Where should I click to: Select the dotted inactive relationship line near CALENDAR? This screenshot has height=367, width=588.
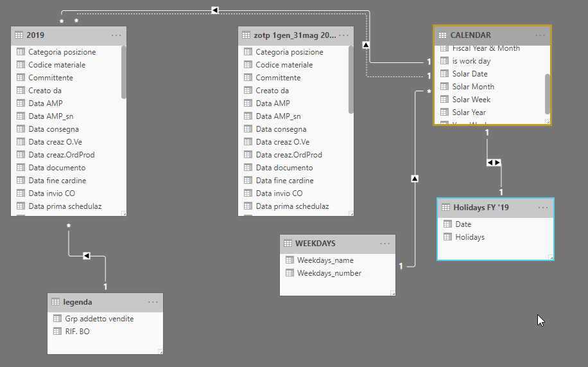pos(393,76)
